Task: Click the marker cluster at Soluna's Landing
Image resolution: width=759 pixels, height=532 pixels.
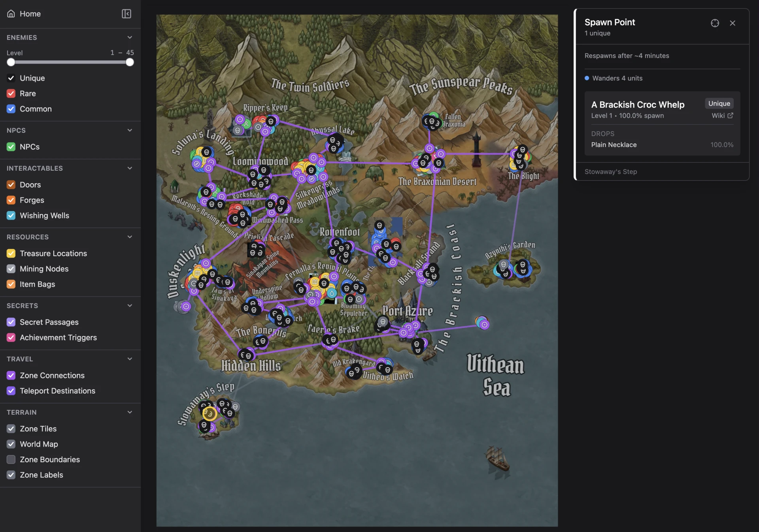Action: 203,159
